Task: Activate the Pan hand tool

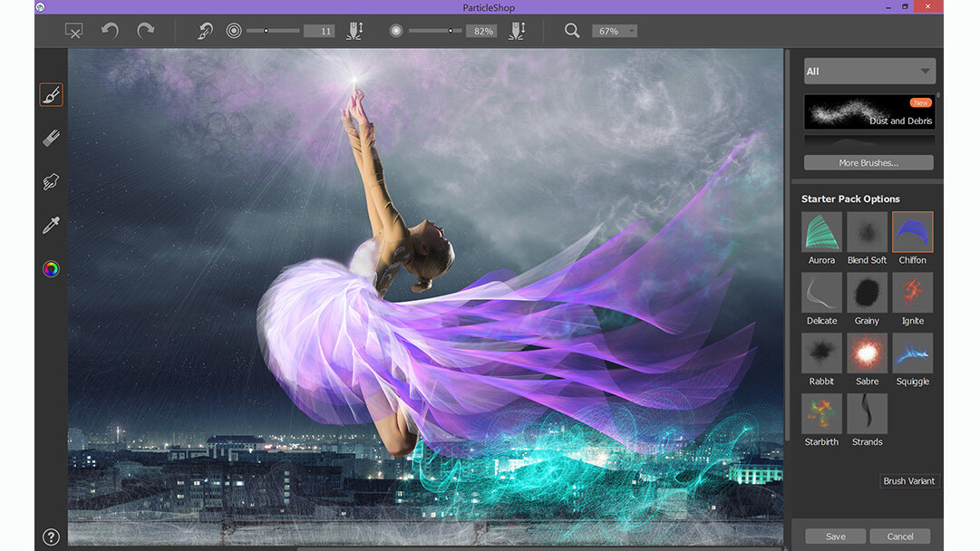Action: coord(51,182)
